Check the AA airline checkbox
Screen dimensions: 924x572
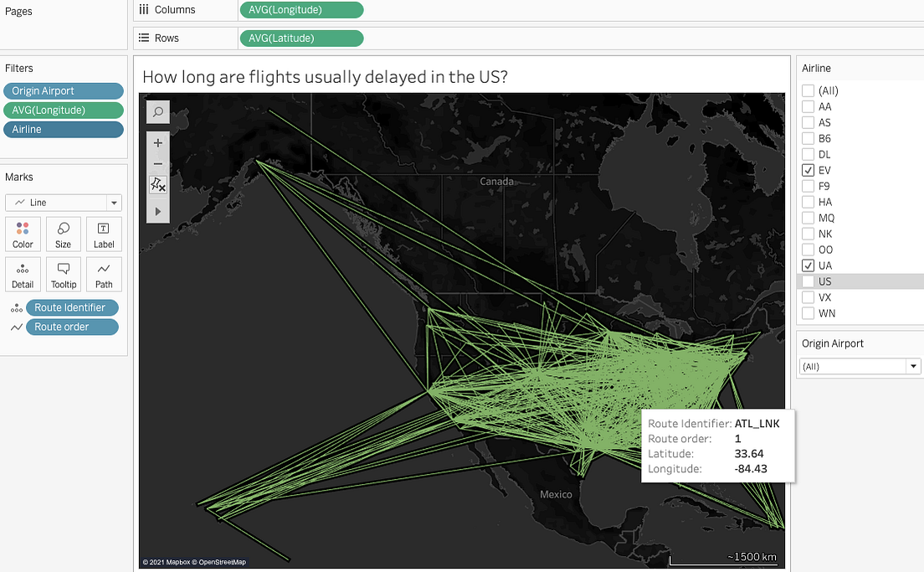(x=808, y=106)
